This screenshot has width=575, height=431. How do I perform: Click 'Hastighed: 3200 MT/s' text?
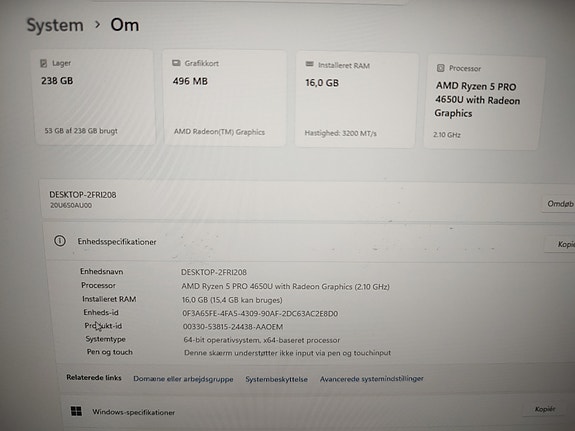(x=340, y=133)
